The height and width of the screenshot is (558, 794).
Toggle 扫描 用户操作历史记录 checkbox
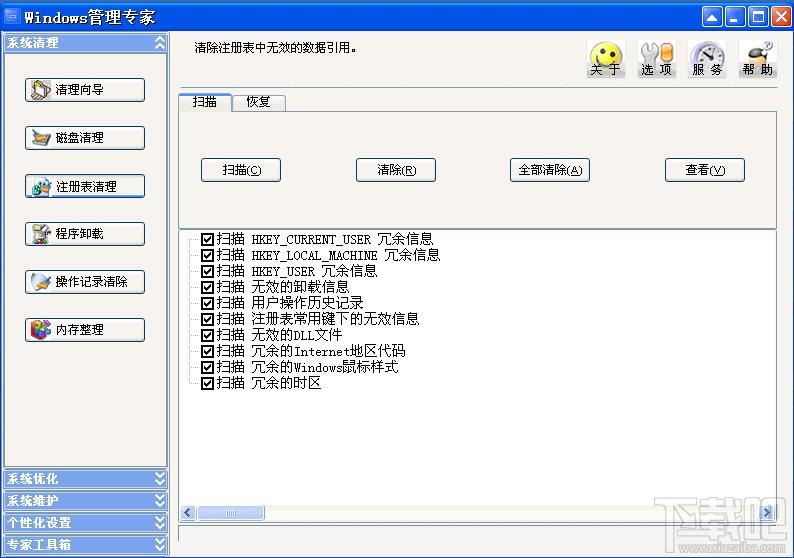pos(207,303)
